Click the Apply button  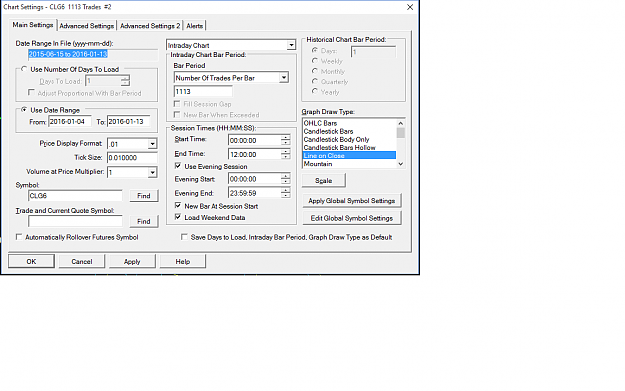(132, 261)
